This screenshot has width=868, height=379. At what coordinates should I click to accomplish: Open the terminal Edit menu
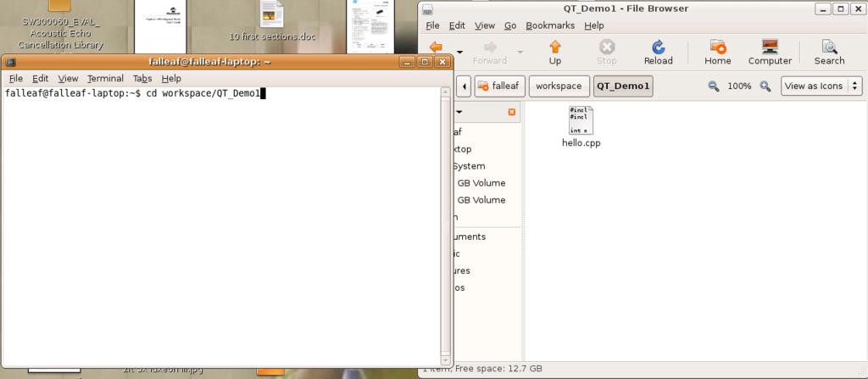tap(41, 78)
